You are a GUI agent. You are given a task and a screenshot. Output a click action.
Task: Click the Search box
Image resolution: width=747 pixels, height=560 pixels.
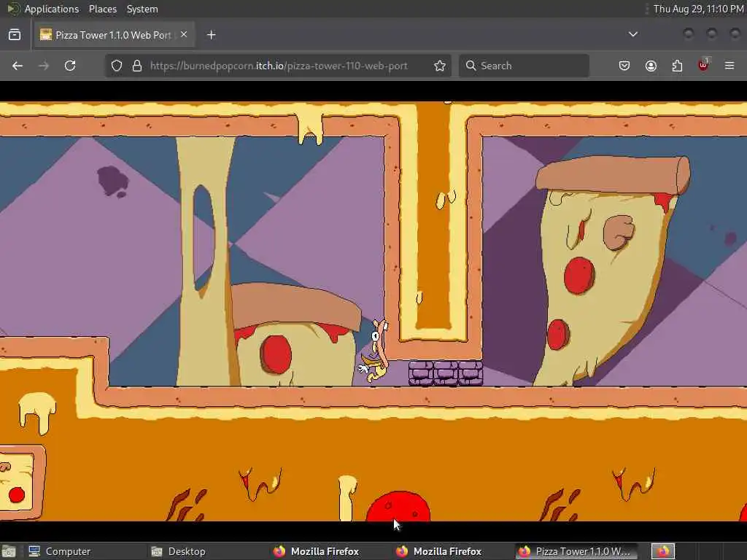tap(524, 66)
